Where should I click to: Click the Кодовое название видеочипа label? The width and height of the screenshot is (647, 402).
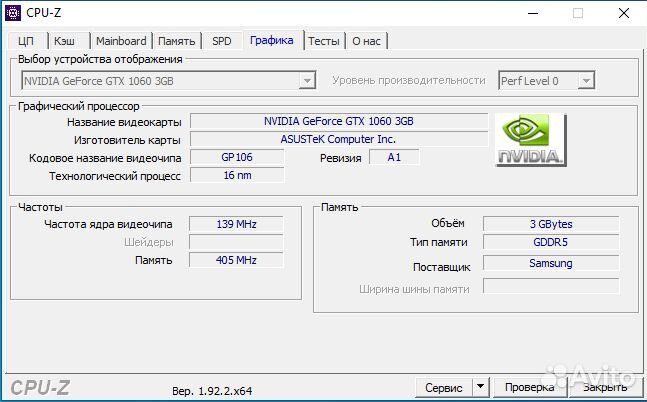(x=105, y=158)
